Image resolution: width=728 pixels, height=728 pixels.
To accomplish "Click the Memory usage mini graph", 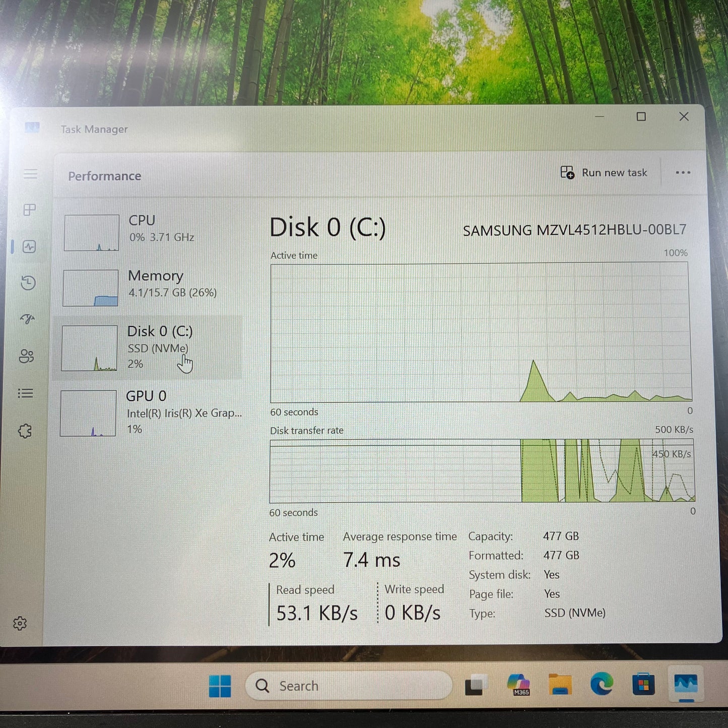I will pos(90,288).
